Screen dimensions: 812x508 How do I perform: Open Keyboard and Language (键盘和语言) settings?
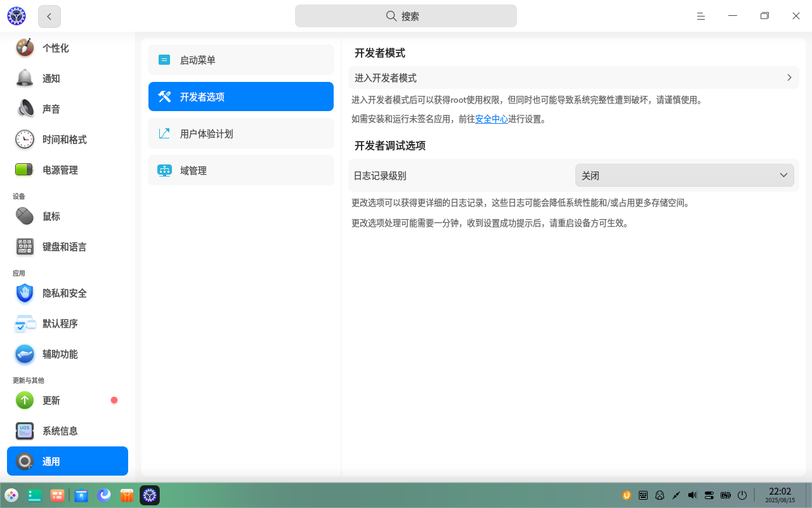[x=64, y=247]
